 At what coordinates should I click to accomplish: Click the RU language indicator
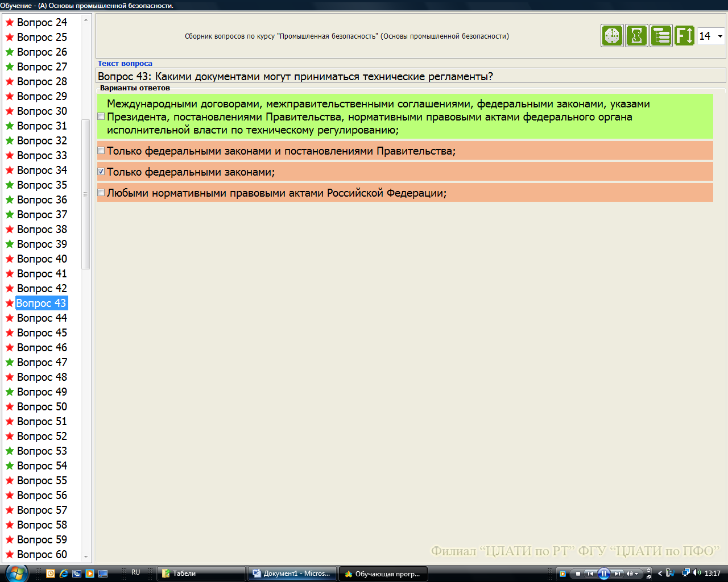(135, 572)
